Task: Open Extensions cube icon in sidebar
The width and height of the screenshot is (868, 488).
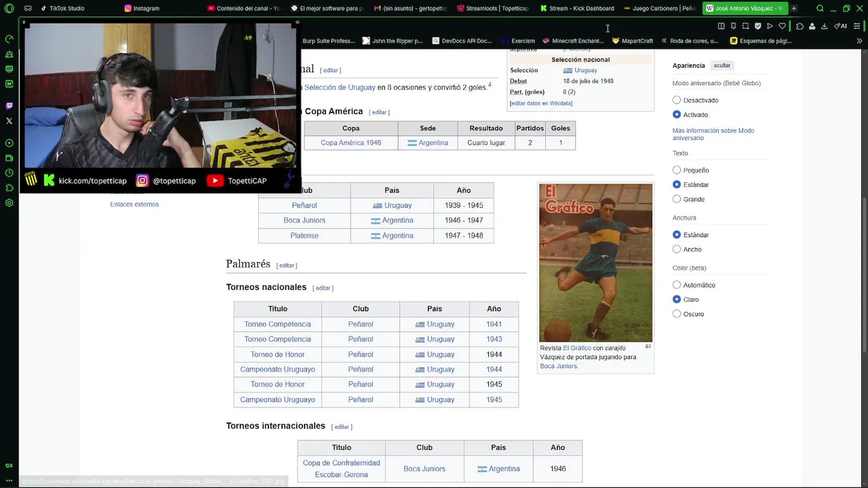Action: coord(9,188)
